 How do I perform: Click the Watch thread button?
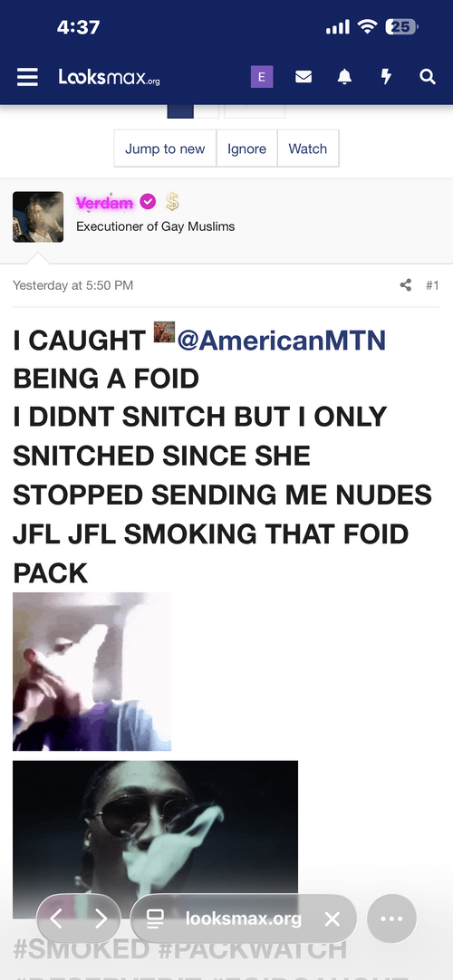click(x=307, y=149)
